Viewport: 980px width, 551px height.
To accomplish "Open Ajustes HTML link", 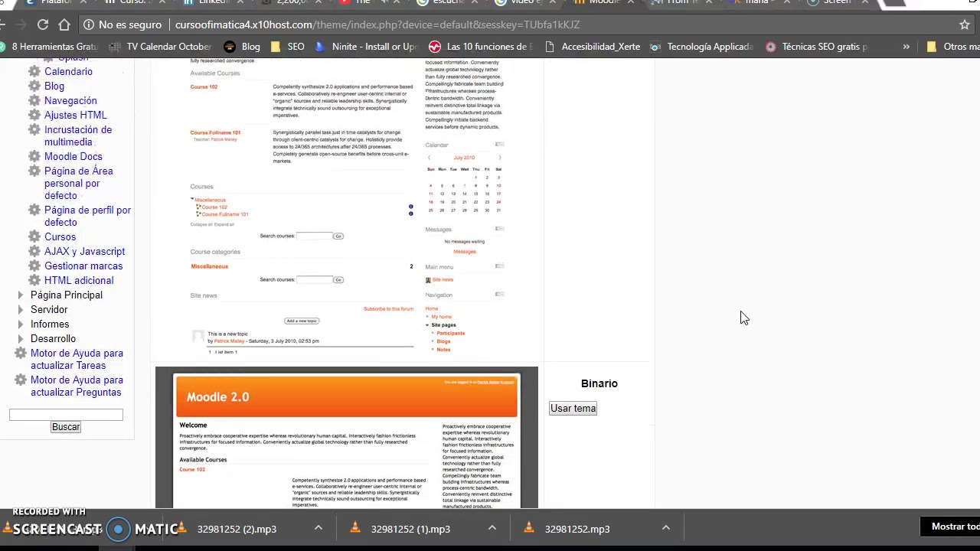I will [x=75, y=115].
